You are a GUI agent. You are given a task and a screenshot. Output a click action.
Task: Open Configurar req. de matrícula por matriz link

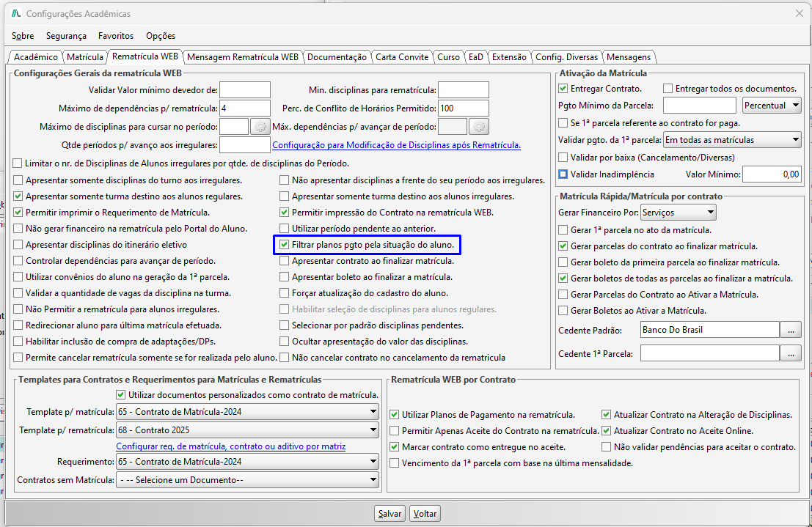(x=231, y=446)
